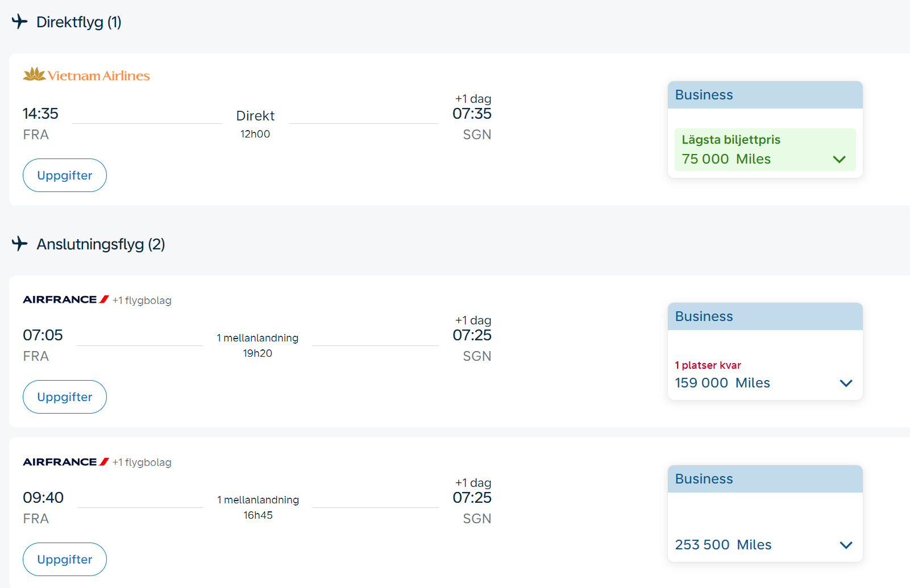Screen dimensions: 910x588
Task: Click the +1 flygbolag label on 09:40 flight
Action: pos(142,462)
